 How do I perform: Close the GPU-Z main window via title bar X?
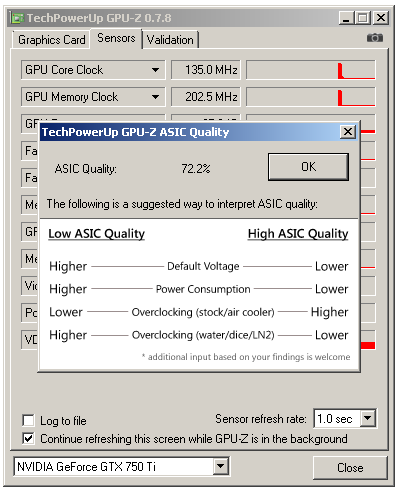[x=381, y=18]
